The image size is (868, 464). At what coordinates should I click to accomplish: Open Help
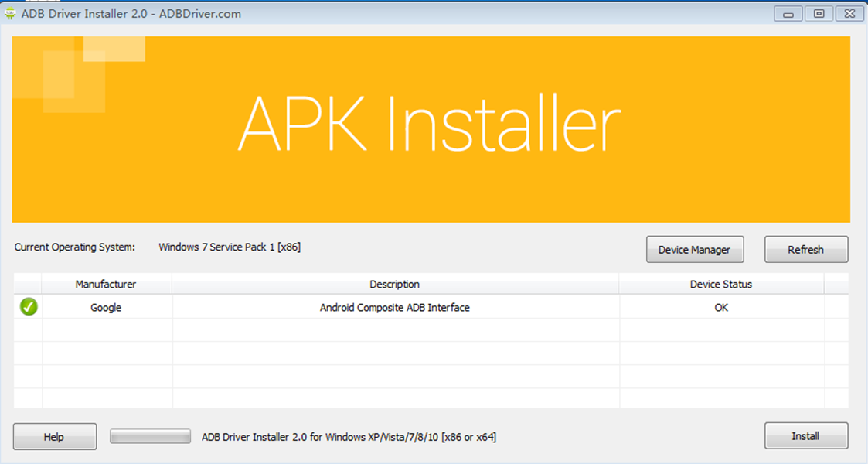coord(54,436)
